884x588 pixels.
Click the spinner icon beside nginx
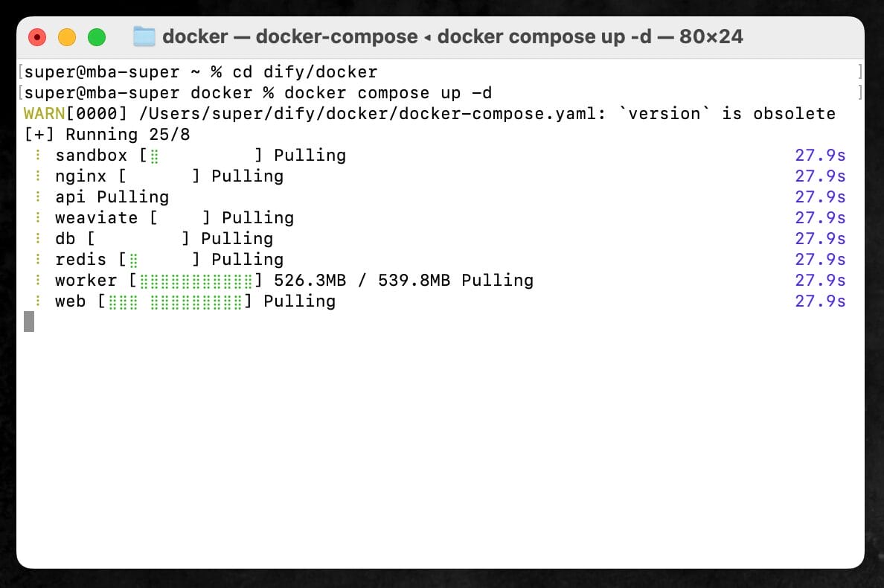pyautogui.click(x=36, y=176)
